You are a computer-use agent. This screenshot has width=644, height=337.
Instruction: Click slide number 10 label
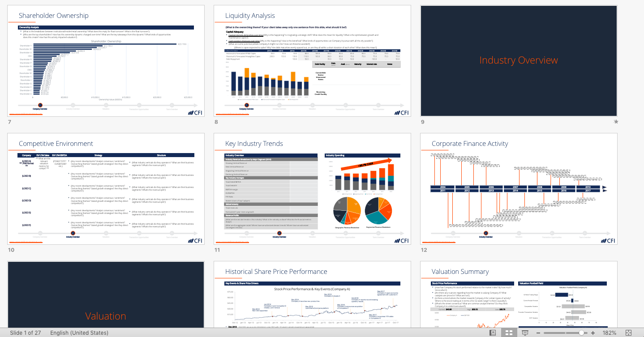point(11,250)
